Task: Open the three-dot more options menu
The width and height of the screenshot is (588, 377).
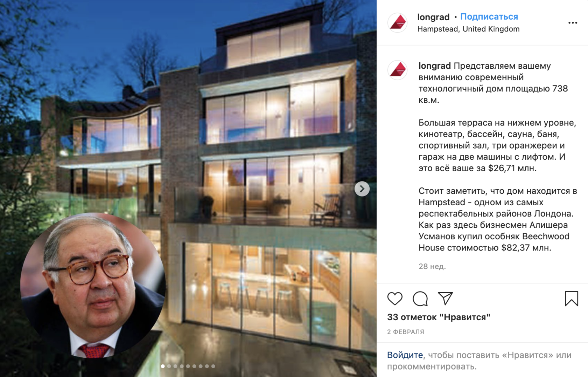Action: pyautogui.click(x=573, y=23)
